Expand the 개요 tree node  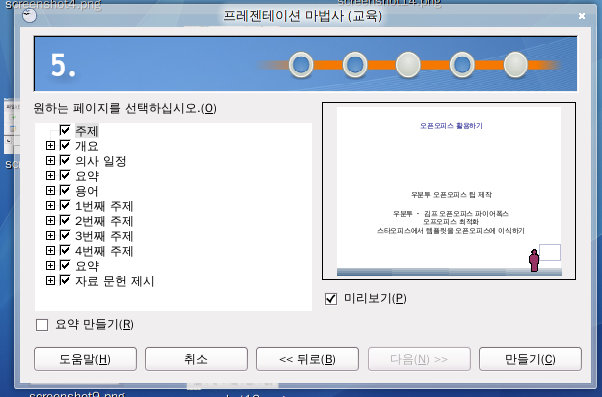click(50, 146)
